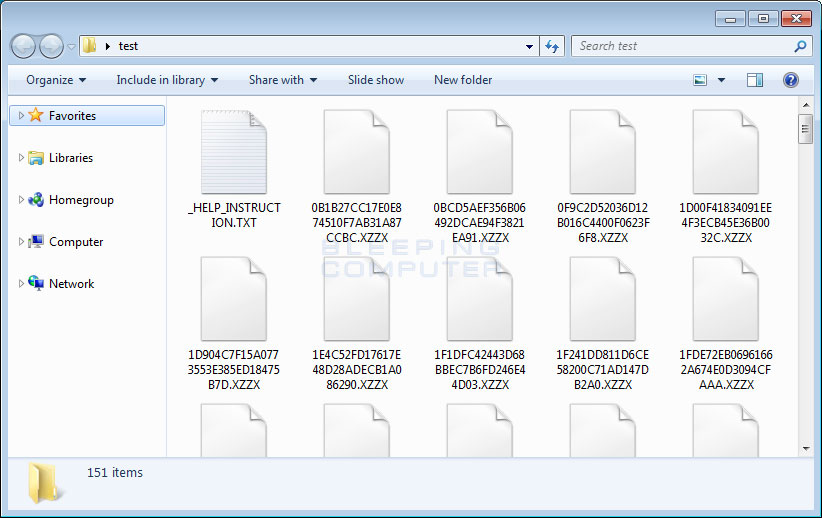Open Include in library menu
The width and height of the screenshot is (822, 518).
[166, 80]
